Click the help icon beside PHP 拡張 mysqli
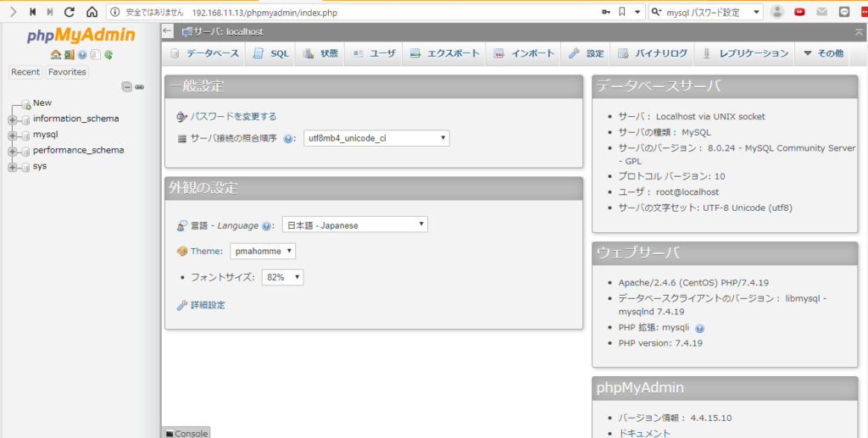Image resolution: width=868 pixels, height=438 pixels. pos(699,328)
